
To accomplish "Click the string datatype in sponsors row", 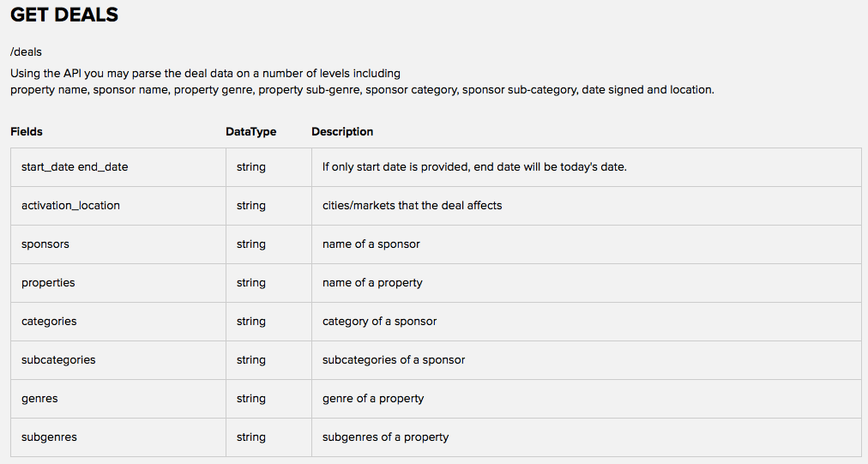I will 251,244.
